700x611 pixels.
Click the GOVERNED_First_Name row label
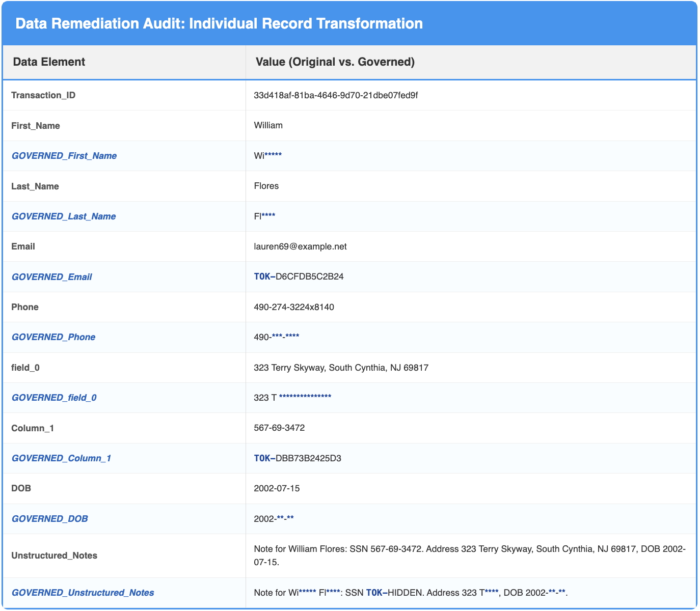click(64, 156)
